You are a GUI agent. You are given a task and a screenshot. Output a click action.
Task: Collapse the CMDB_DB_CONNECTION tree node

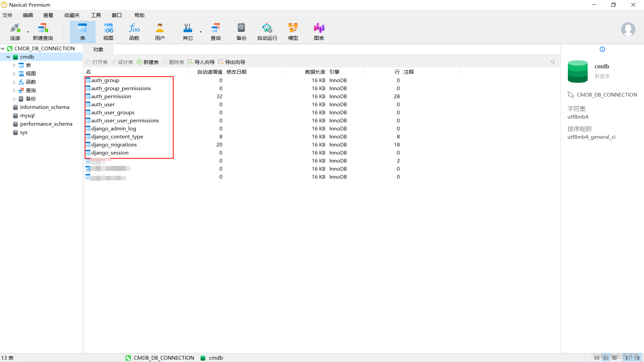(3, 49)
